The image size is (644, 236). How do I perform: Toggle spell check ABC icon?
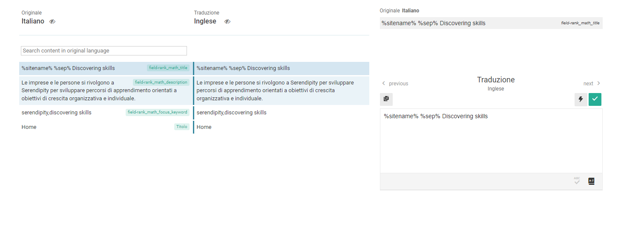click(x=577, y=181)
